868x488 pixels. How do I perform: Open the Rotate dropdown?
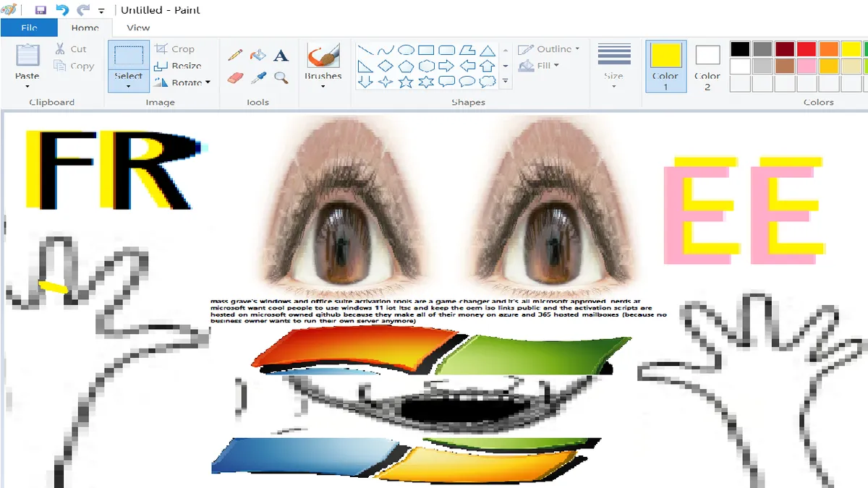(182, 82)
